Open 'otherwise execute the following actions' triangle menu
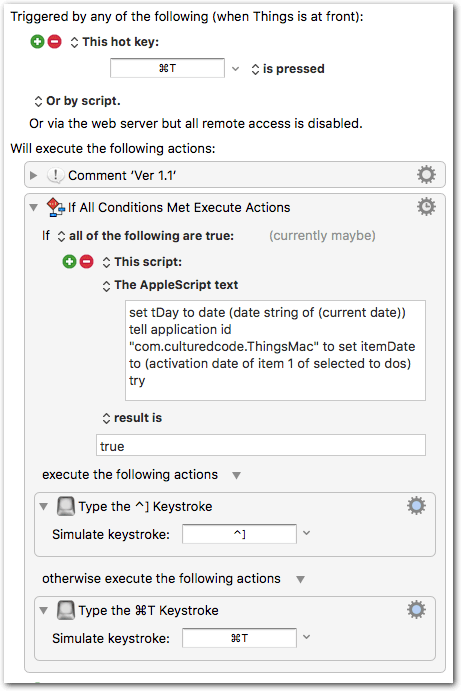Viewport: 461px width, 691px height. [300, 579]
